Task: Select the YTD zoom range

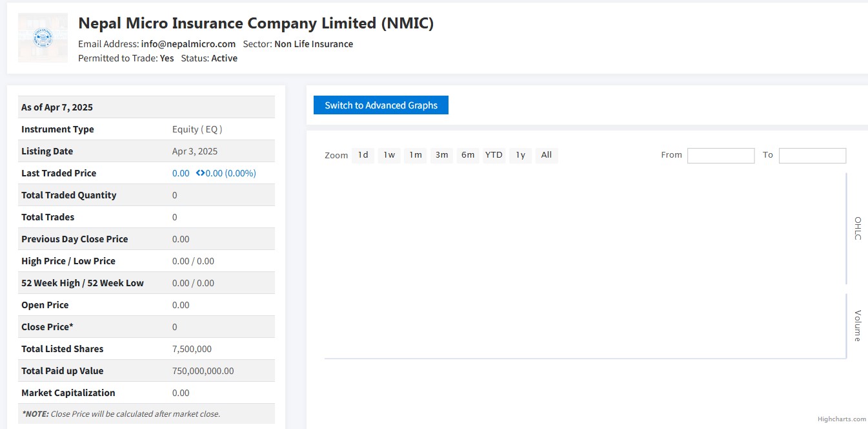Action: click(x=494, y=155)
